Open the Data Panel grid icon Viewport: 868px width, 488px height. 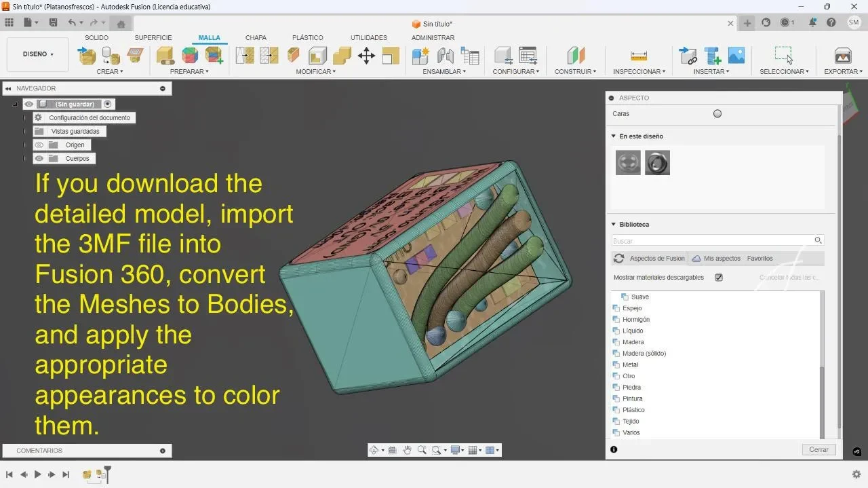pyautogui.click(x=9, y=22)
